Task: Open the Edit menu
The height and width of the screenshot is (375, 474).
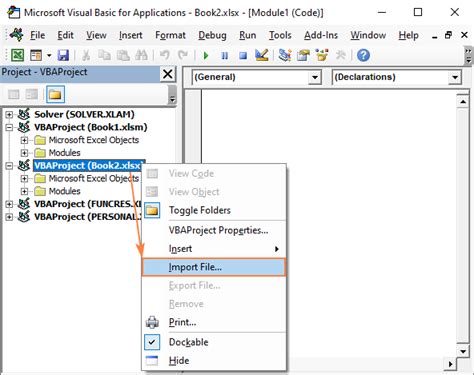Action: pyautogui.click(x=65, y=35)
